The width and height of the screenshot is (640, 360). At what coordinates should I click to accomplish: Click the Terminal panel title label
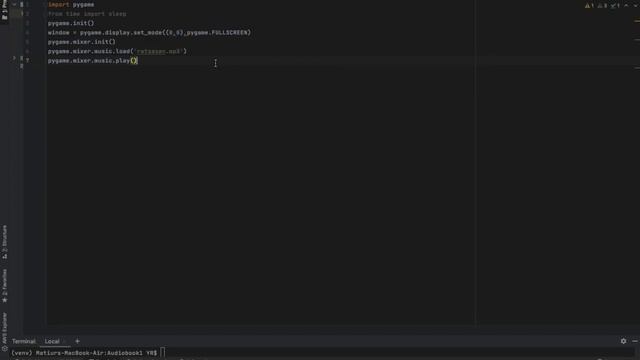coord(24,341)
